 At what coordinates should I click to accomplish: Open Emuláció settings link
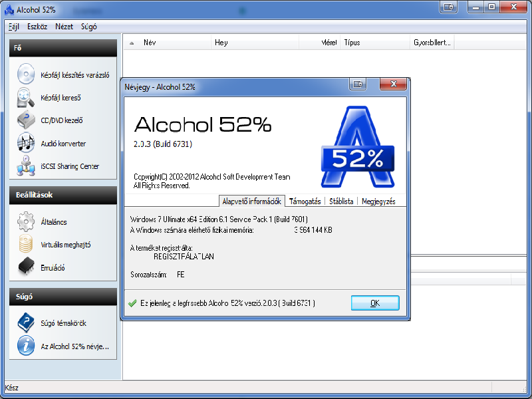53,268
